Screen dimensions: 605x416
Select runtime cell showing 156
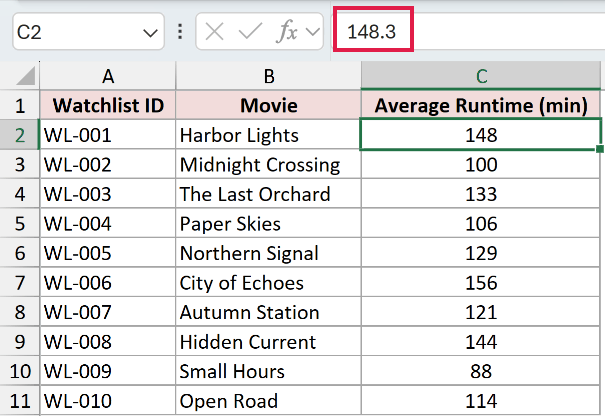[x=481, y=282]
